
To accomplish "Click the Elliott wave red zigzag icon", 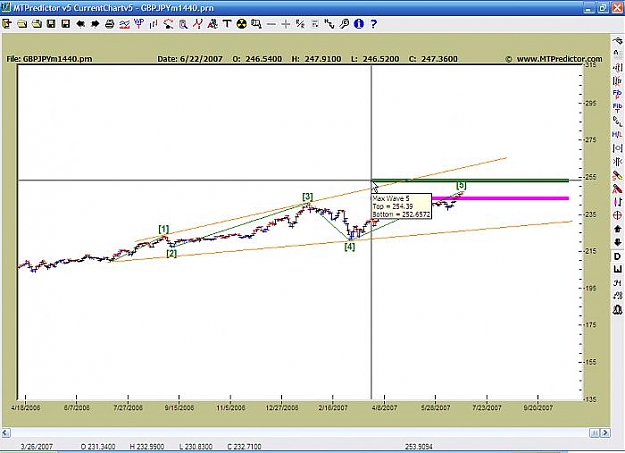I will click(x=198, y=24).
